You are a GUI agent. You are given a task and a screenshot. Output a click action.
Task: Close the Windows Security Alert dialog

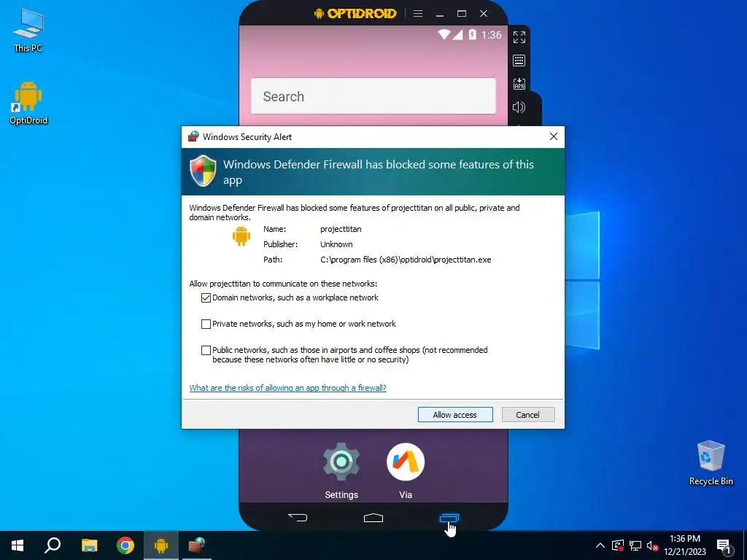(554, 136)
